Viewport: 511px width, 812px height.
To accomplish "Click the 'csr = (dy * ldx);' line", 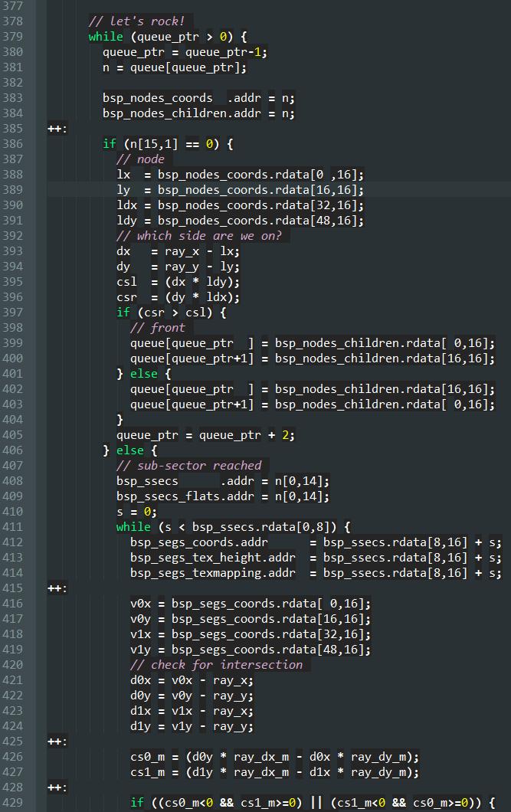I will click(178, 297).
